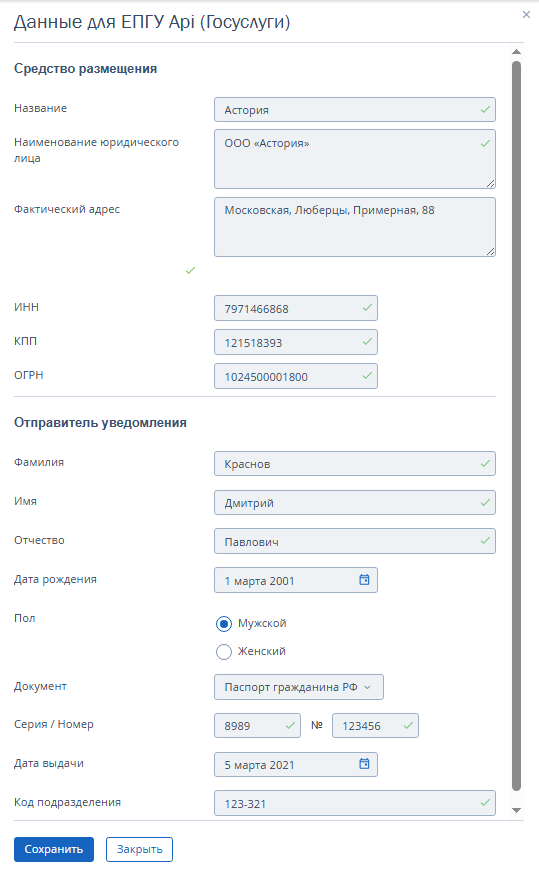Click the Закрыть button
Viewport: 539px width, 876px height.
click(140, 849)
